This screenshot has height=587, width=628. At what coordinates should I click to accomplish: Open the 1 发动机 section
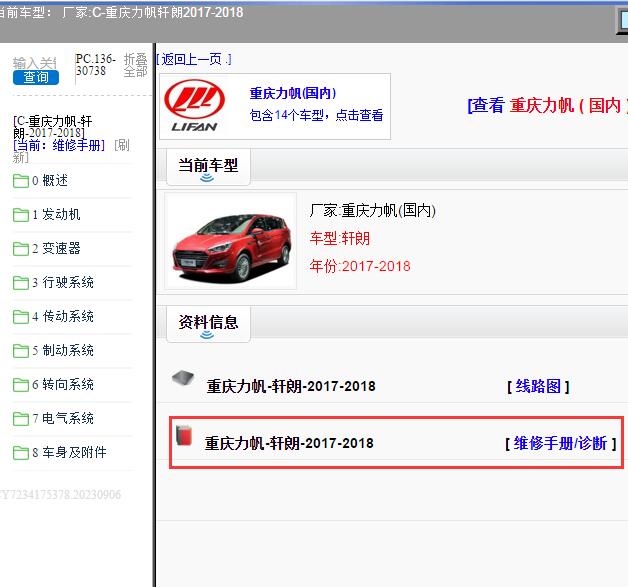click(x=56, y=215)
